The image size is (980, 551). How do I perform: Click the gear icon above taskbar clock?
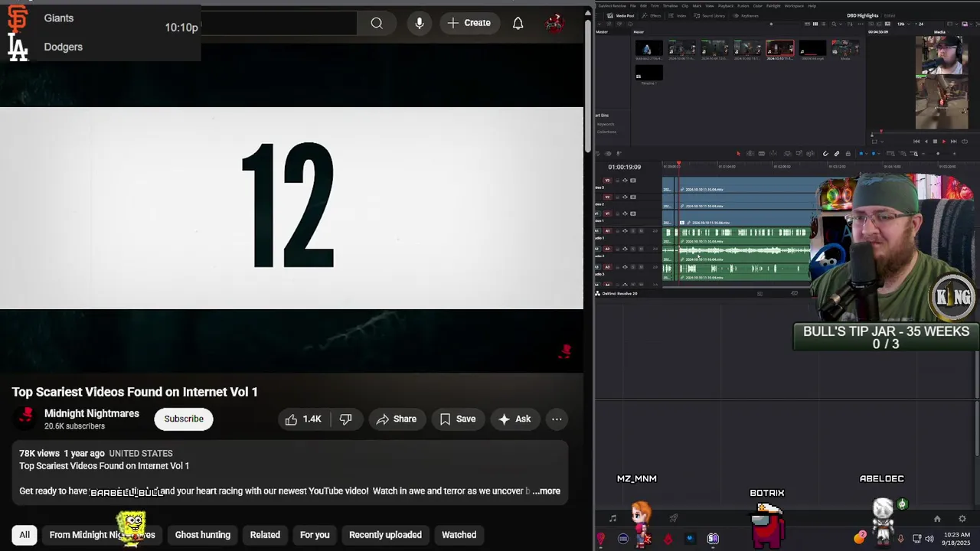tap(962, 519)
